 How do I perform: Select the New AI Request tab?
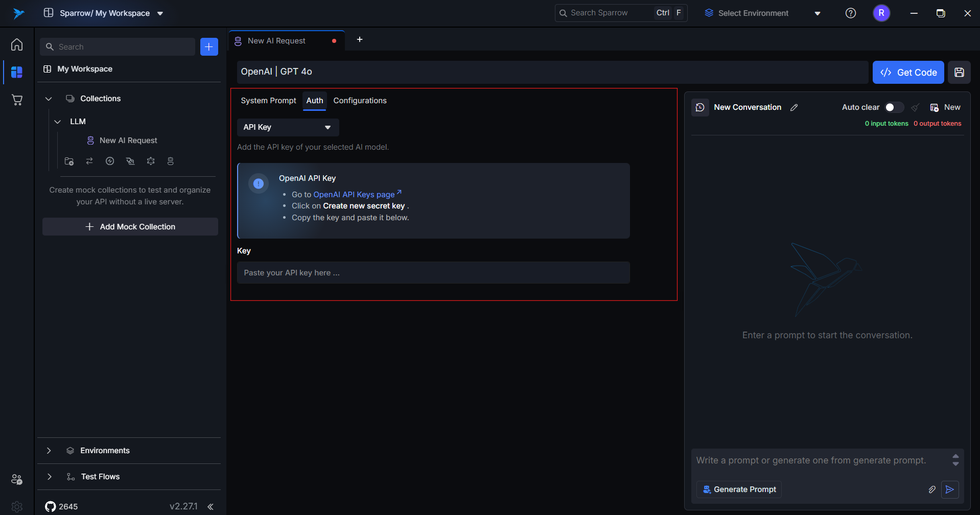click(287, 41)
